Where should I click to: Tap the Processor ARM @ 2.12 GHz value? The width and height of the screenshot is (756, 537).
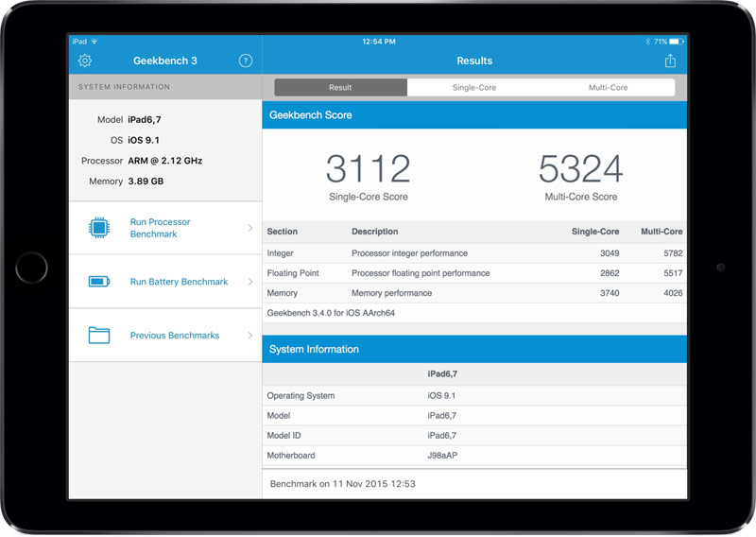(x=164, y=161)
